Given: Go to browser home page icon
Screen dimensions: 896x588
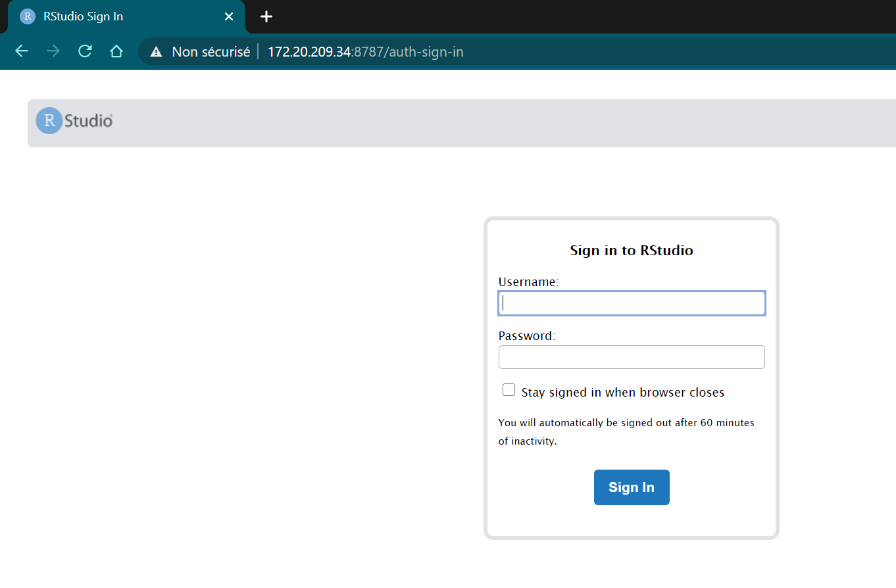Looking at the screenshot, I should 116,51.
